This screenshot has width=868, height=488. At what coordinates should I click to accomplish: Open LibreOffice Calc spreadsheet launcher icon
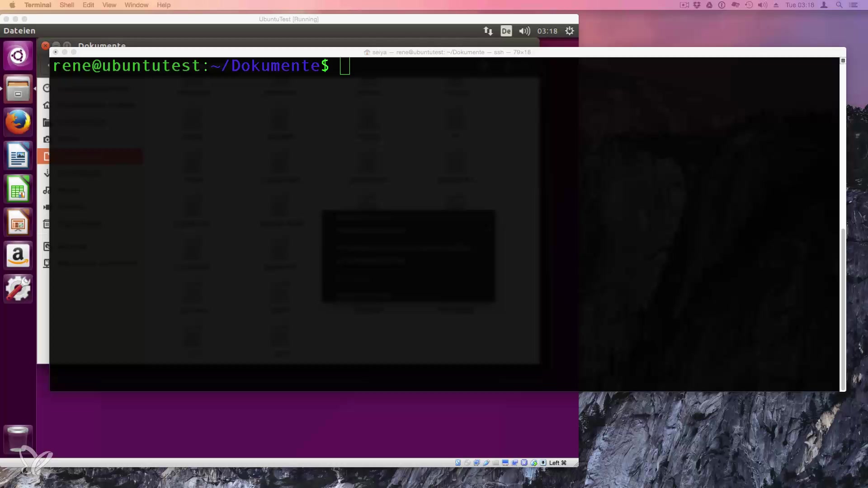coord(18,189)
